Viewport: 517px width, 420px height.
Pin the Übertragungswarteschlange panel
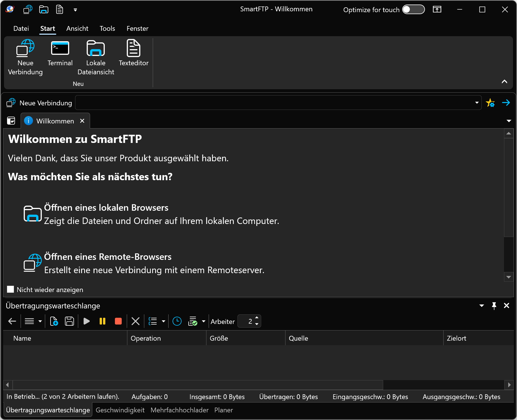click(494, 306)
